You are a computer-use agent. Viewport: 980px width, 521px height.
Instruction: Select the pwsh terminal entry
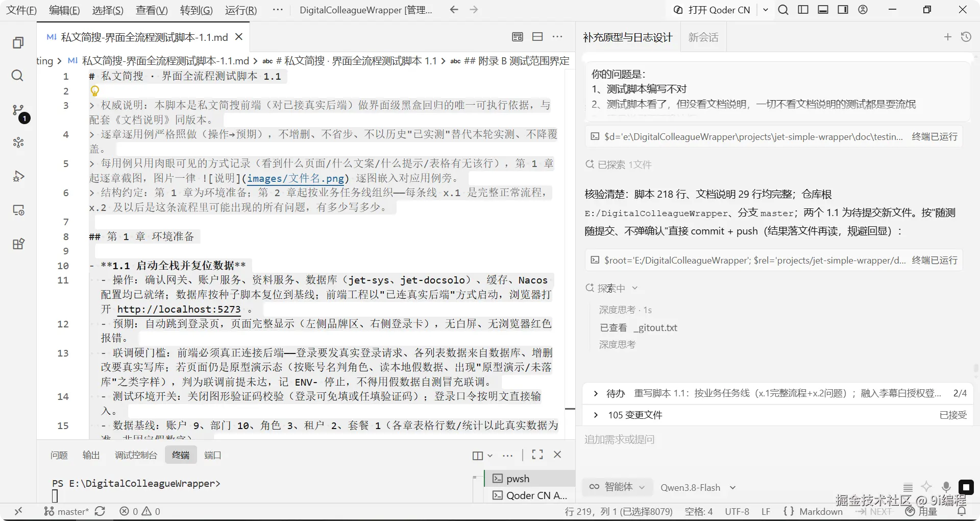[529, 479]
